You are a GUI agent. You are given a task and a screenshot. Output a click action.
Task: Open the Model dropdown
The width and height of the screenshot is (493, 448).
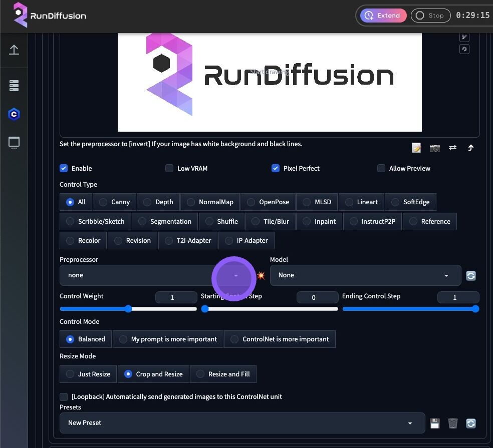365,275
